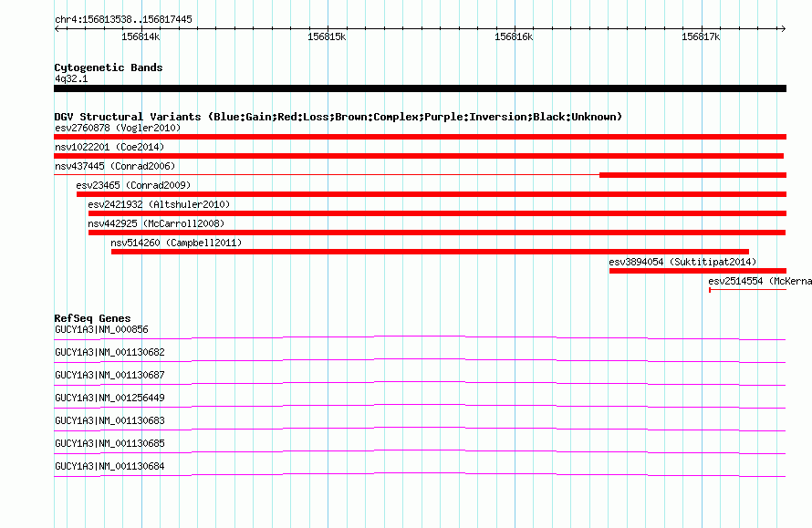Click variant label esv23465 (Conrad2009)
Screen dimensions: 812x528
[133, 185]
